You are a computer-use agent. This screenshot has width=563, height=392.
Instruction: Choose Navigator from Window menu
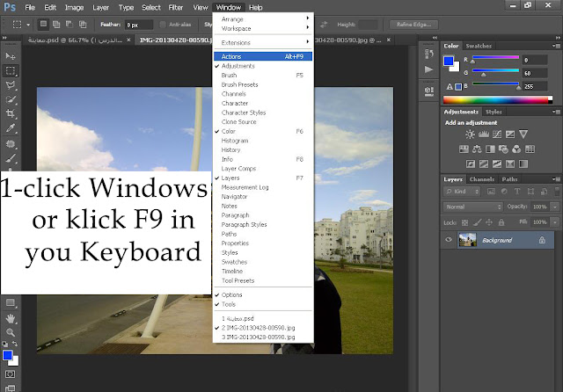click(263, 197)
